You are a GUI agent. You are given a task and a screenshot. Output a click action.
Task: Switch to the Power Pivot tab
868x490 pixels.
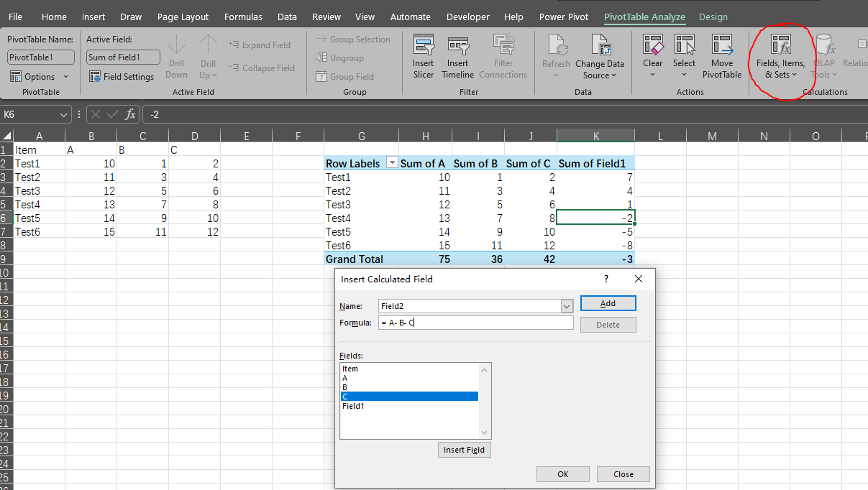pos(564,17)
